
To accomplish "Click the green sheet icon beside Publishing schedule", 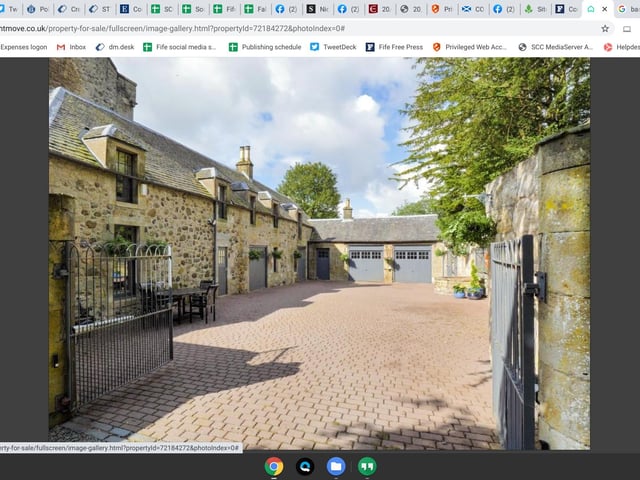I will 233,47.
